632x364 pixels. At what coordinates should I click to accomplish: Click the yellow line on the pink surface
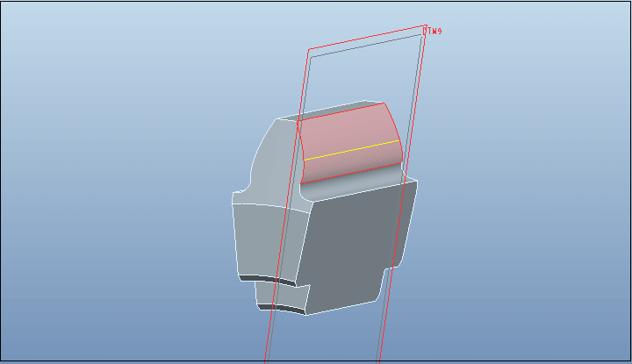[351, 150]
